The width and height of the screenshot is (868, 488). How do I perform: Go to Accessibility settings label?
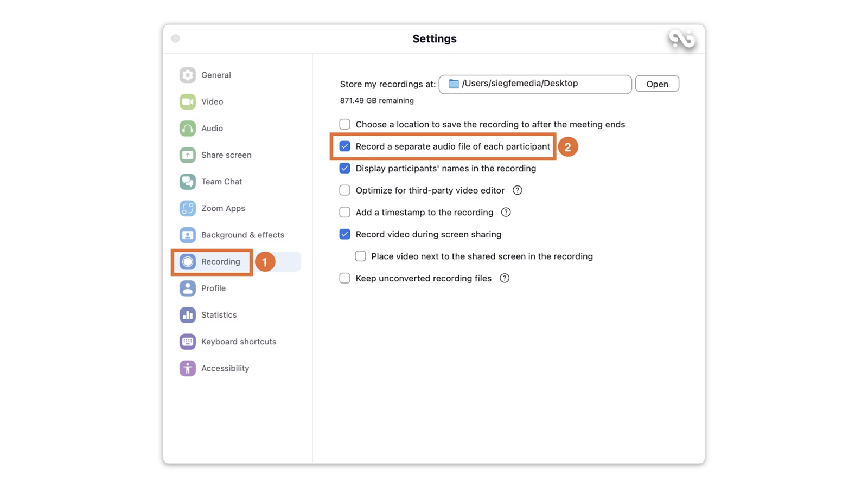point(225,368)
